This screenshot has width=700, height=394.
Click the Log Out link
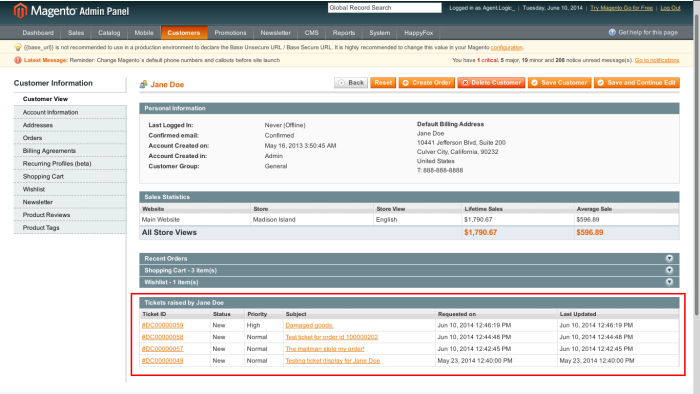[x=671, y=8]
